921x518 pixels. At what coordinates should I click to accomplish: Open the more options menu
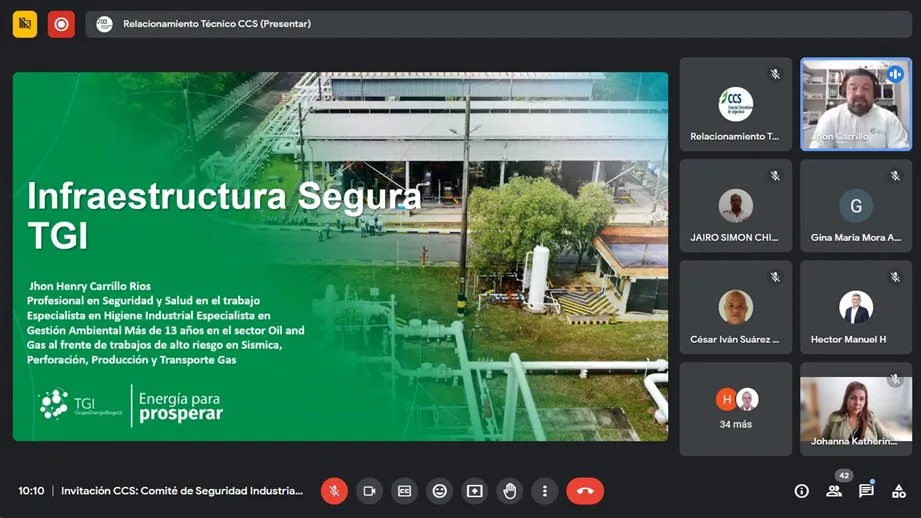[544, 491]
